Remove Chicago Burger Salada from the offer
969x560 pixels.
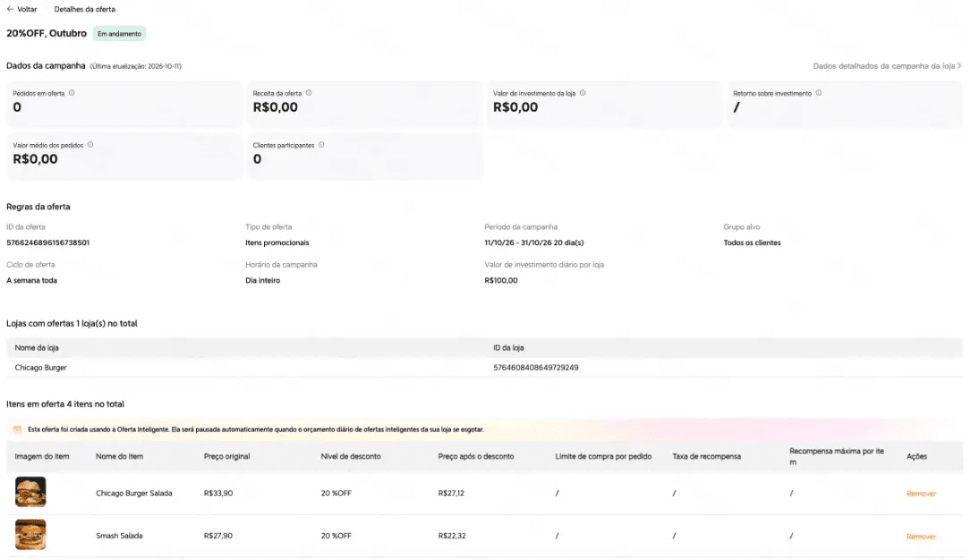[921, 493]
